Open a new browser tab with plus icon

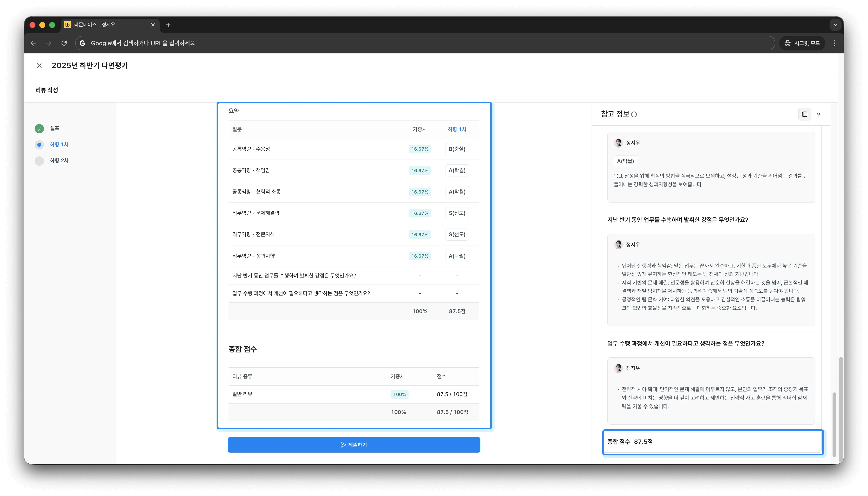[168, 25]
